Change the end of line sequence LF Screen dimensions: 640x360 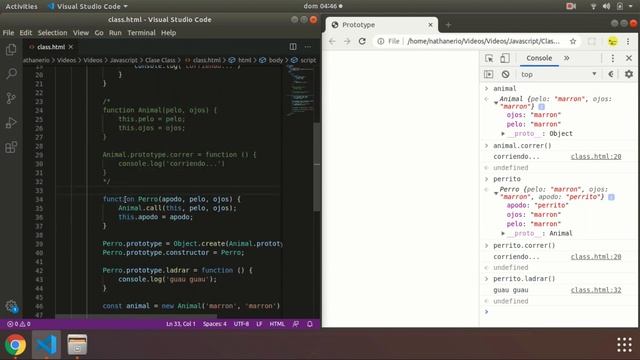pos(259,324)
